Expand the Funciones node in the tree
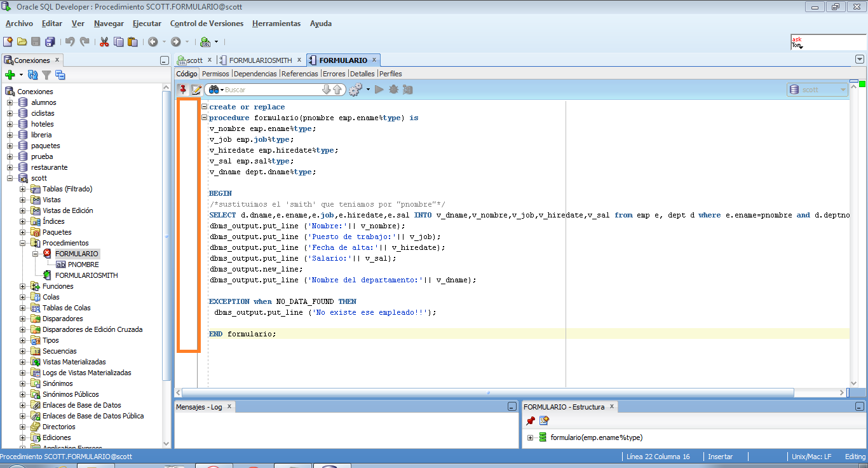This screenshot has height=468, width=868. point(21,286)
